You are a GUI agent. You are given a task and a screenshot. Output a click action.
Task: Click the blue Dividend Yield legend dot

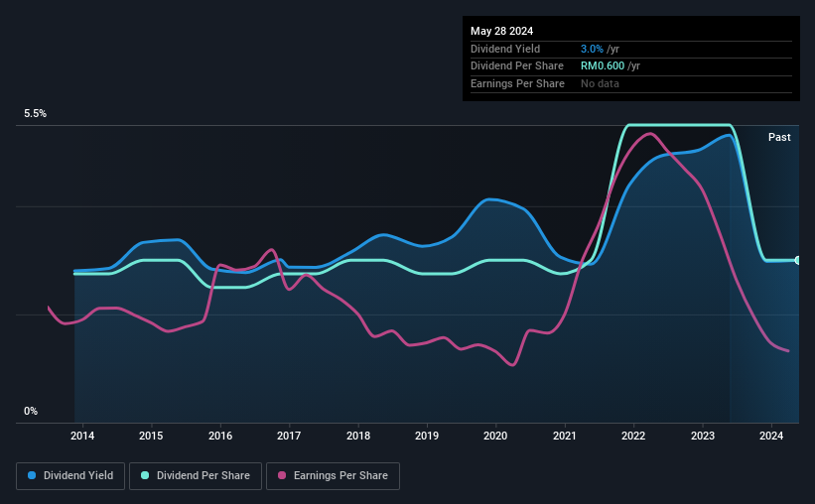(x=32, y=475)
